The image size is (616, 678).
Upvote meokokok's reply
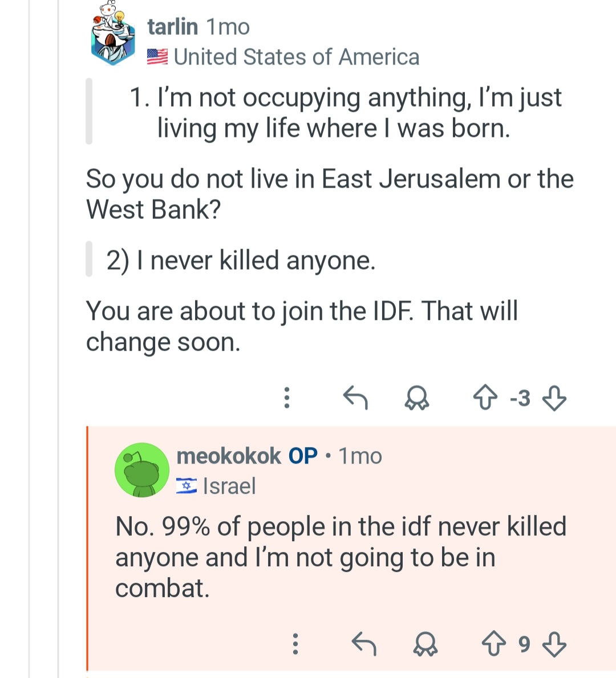pyautogui.click(x=493, y=644)
